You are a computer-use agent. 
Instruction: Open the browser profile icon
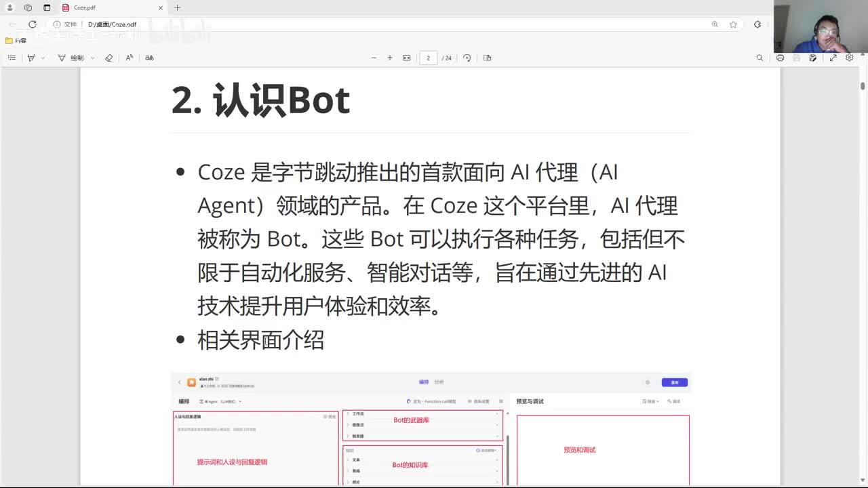[9, 7]
